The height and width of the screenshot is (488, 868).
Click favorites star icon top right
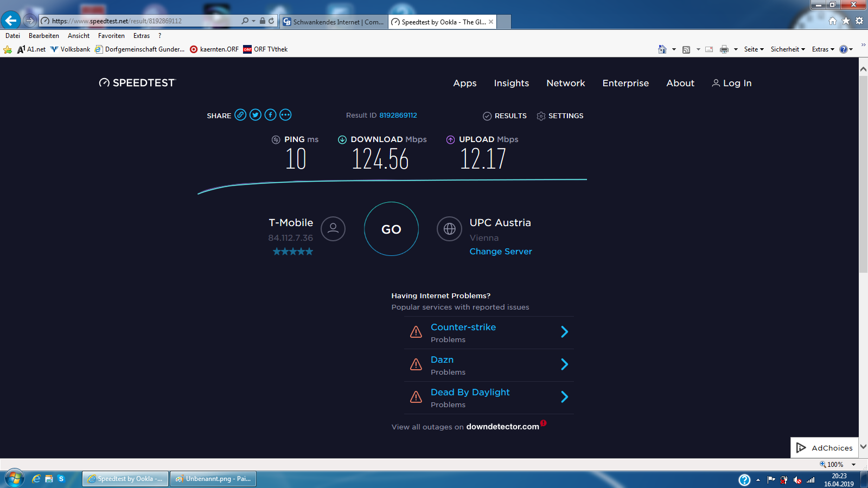pos(846,21)
